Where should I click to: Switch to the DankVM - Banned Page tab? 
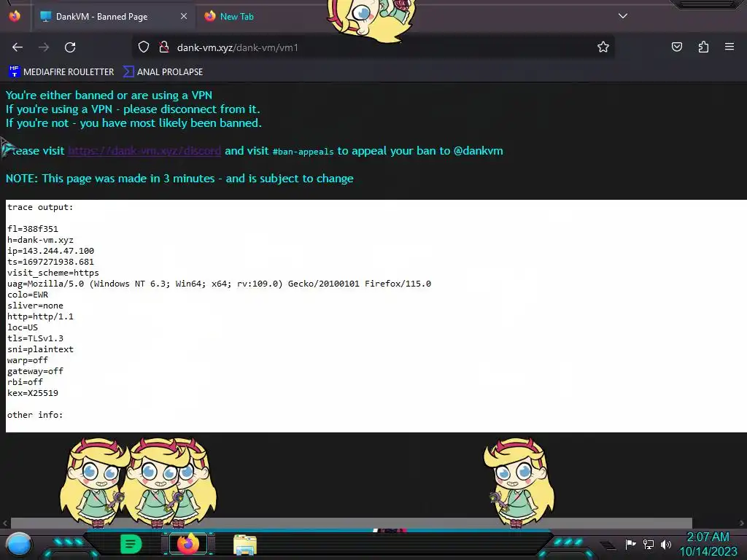tap(113, 17)
